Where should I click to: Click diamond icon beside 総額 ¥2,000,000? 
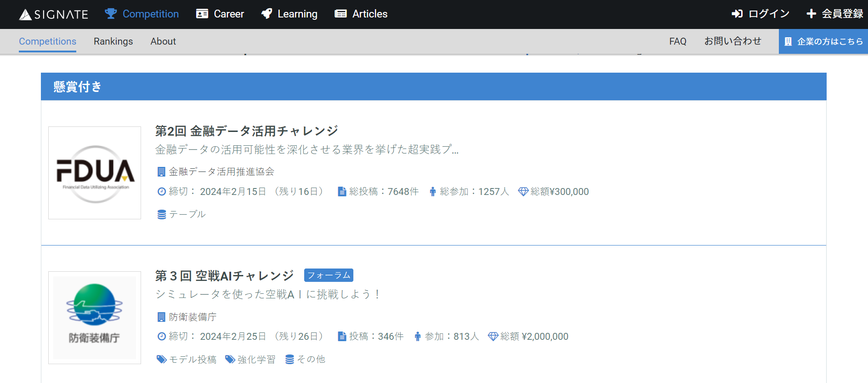pyautogui.click(x=493, y=337)
